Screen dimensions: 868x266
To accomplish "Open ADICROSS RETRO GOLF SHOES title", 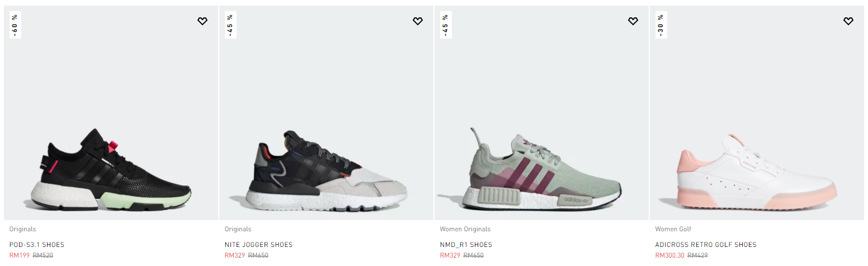I will coord(706,245).
